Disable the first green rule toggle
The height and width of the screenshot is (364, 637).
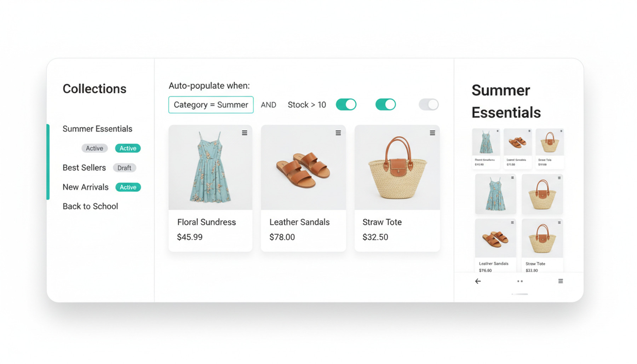(x=346, y=105)
